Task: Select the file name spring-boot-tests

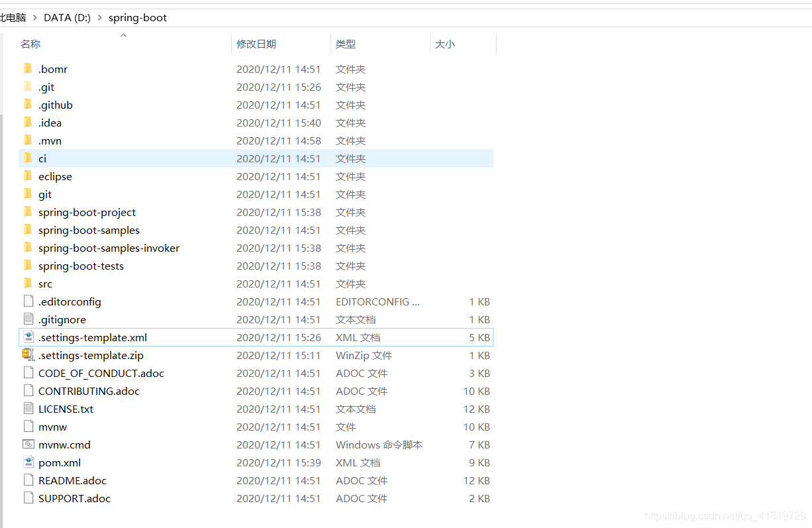Action: pyautogui.click(x=81, y=266)
